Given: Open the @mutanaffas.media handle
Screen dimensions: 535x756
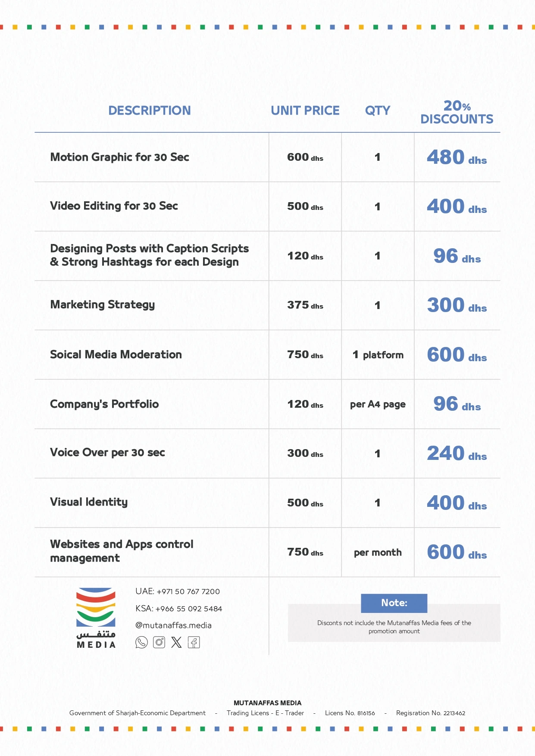Looking at the screenshot, I should point(173,625).
